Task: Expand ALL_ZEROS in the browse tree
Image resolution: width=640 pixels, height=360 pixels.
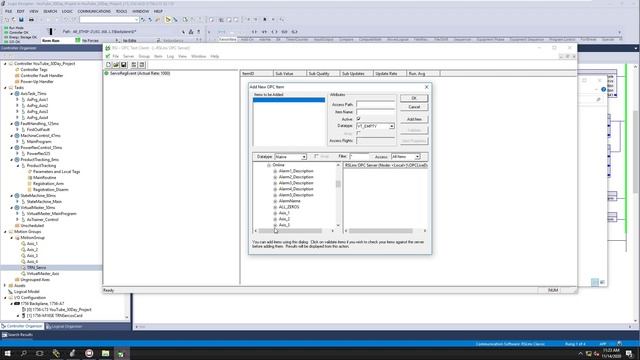Action: click(275, 207)
